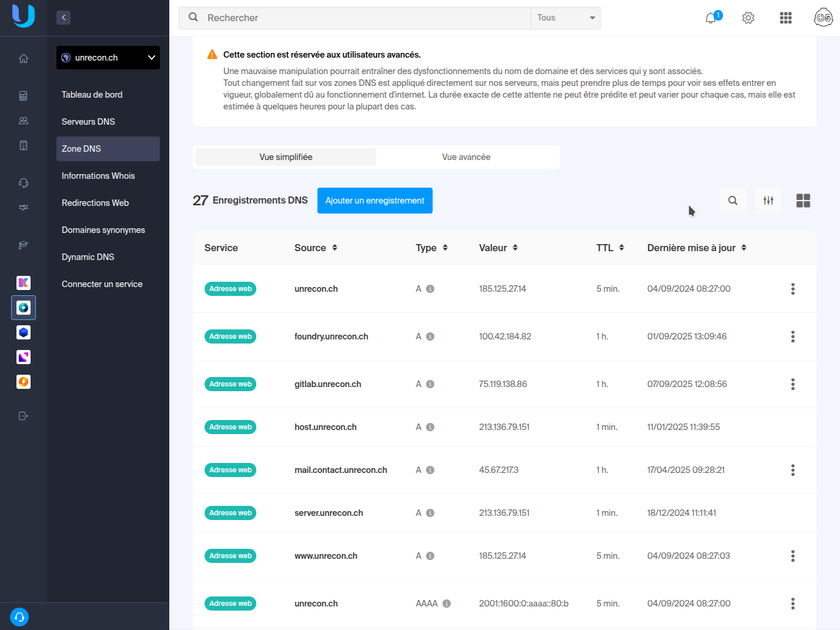Viewport: 840px width, 630px height.
Task: Open row actions for www.unrecon.ch
Action: tap(793, 556)
